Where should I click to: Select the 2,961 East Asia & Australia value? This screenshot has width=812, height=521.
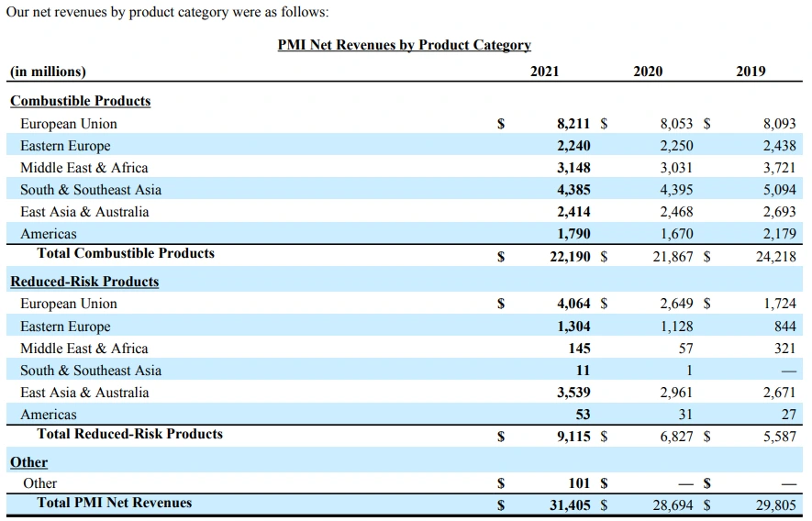(676, 393)
